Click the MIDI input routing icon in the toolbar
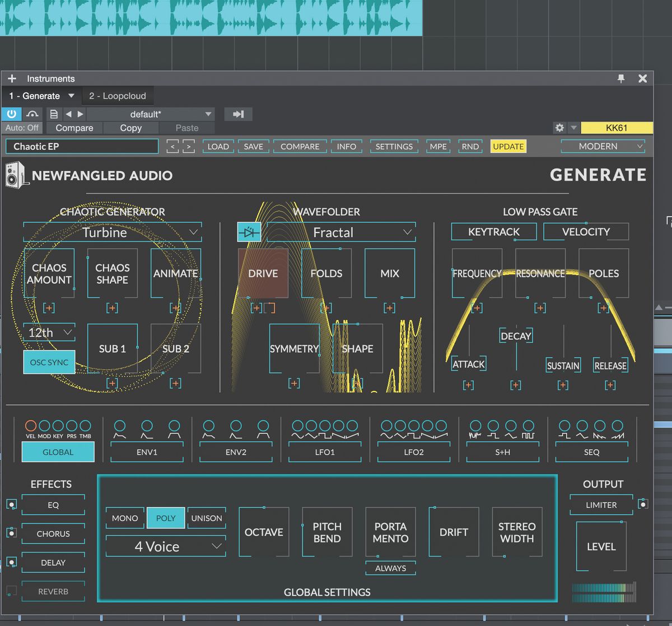The width and height of the screenshot is (672, 626). pyautogui.click(x=238, y=114)
